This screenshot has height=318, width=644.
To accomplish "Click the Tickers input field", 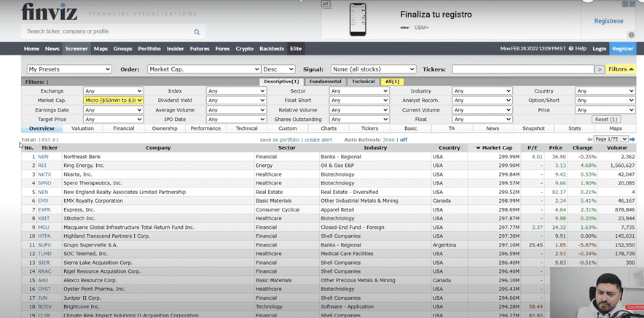I will 522,69.
